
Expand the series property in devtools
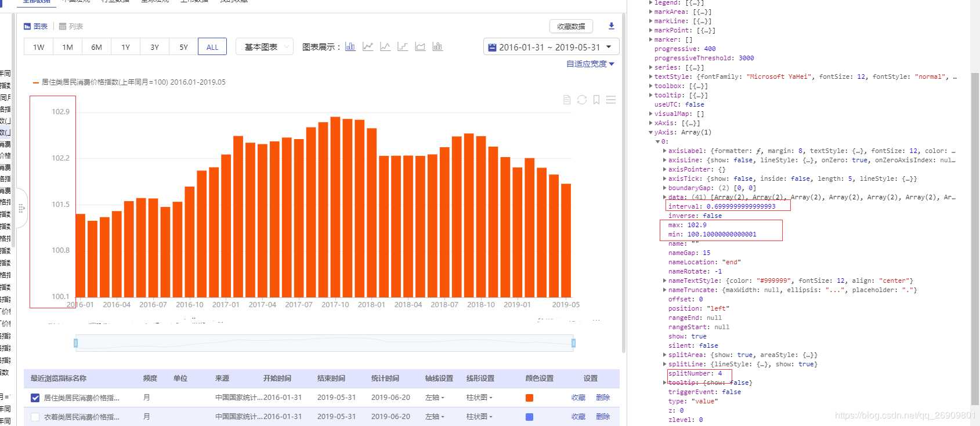[650, 67]
